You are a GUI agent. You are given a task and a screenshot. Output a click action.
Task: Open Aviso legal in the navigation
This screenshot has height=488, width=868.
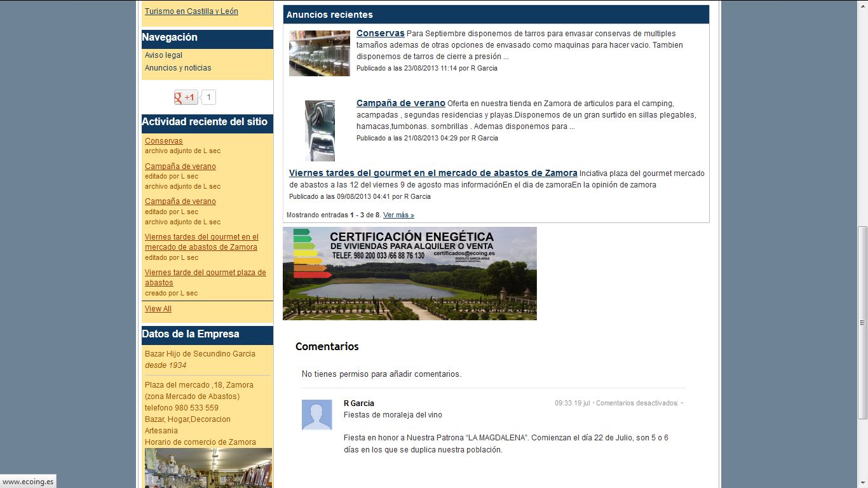[x=163, y=55]
